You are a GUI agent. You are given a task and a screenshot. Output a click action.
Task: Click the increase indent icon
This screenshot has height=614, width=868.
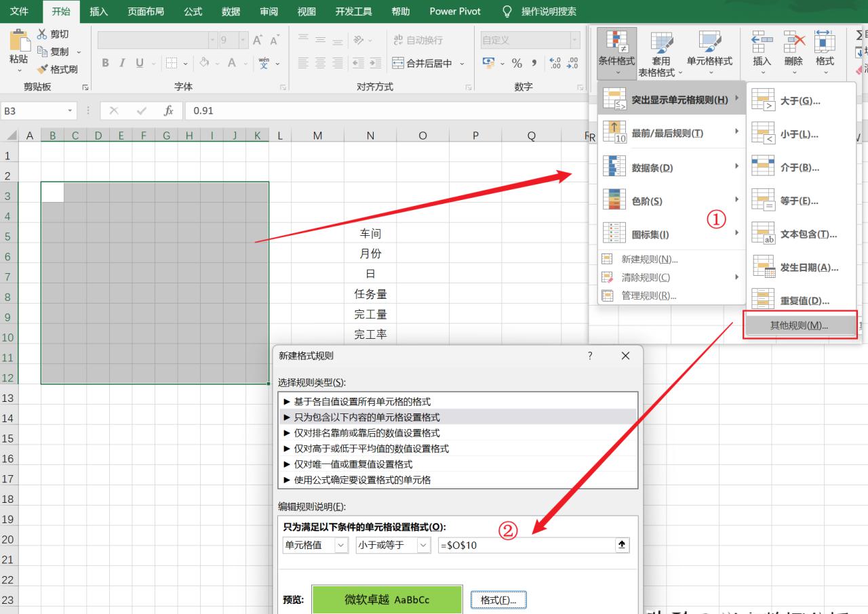[x=375, y=63]
